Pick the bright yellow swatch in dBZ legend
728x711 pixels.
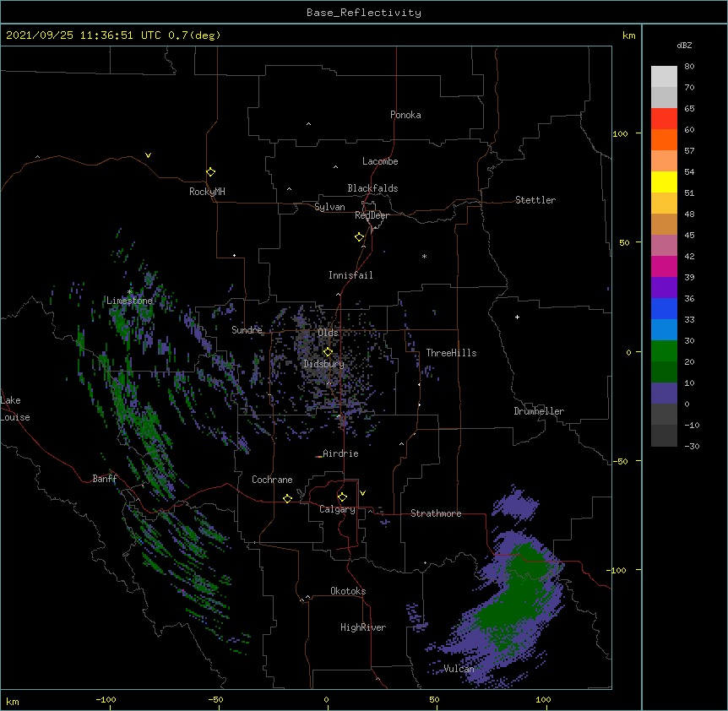pos(664,182)
